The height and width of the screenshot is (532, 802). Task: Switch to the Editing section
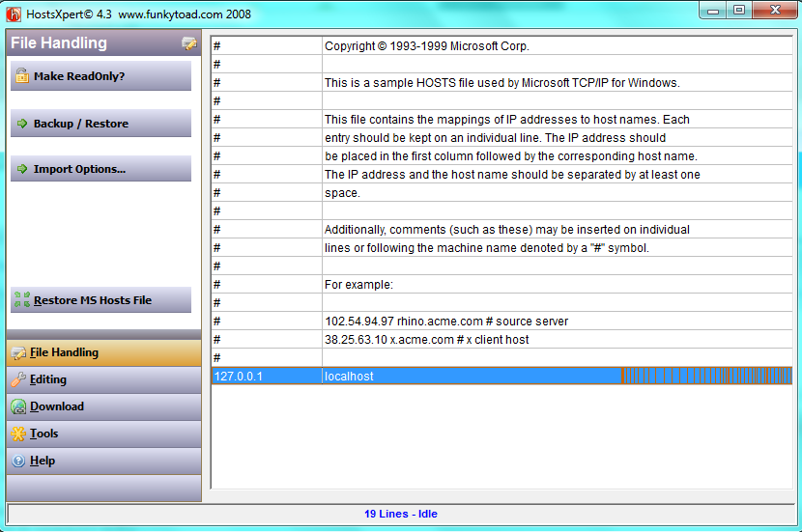click(103, 379)
